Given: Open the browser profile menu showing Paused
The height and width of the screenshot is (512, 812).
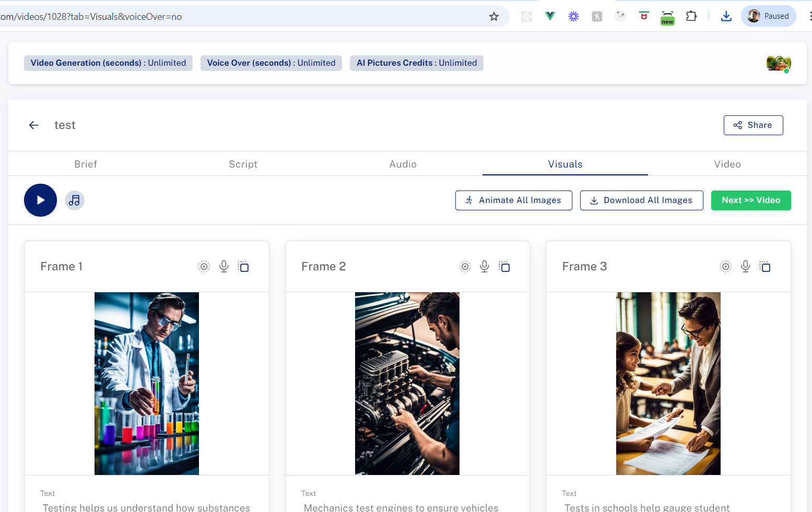Looking at the screenshot, I should click(x=768, y=16).
